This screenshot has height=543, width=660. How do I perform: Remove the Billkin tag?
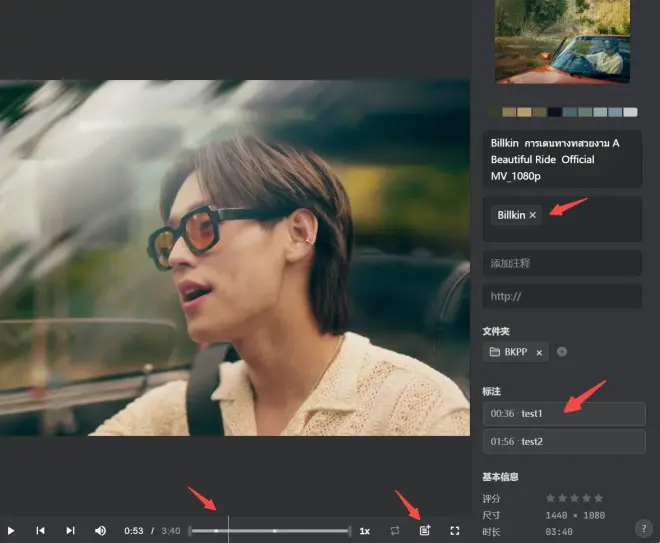[532, 215]
